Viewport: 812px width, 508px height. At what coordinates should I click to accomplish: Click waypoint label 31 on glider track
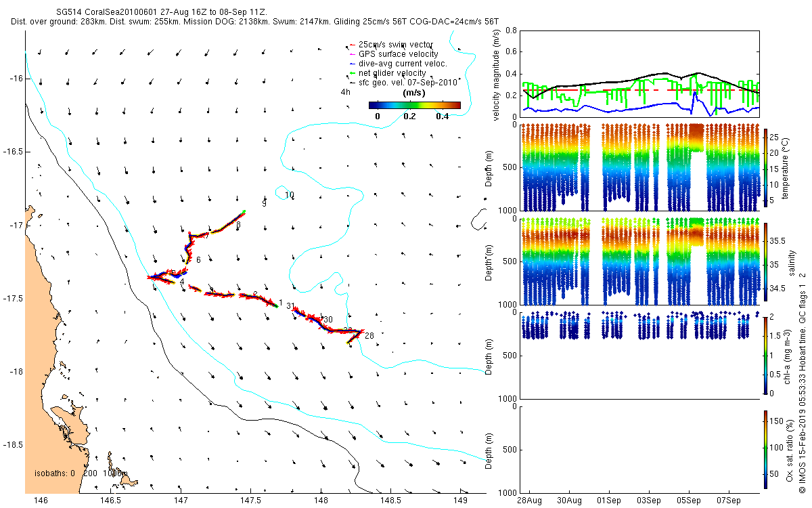291,306
